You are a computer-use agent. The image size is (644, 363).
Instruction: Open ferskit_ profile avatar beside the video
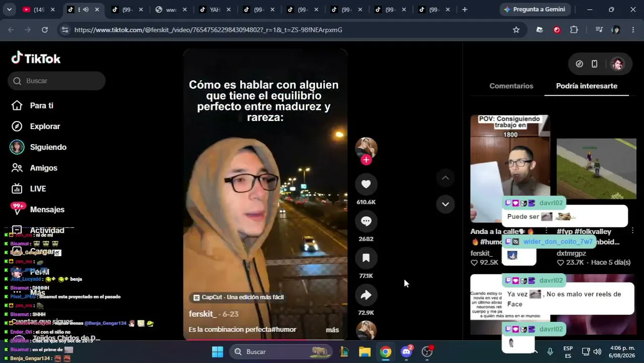[x=366, y=148]
